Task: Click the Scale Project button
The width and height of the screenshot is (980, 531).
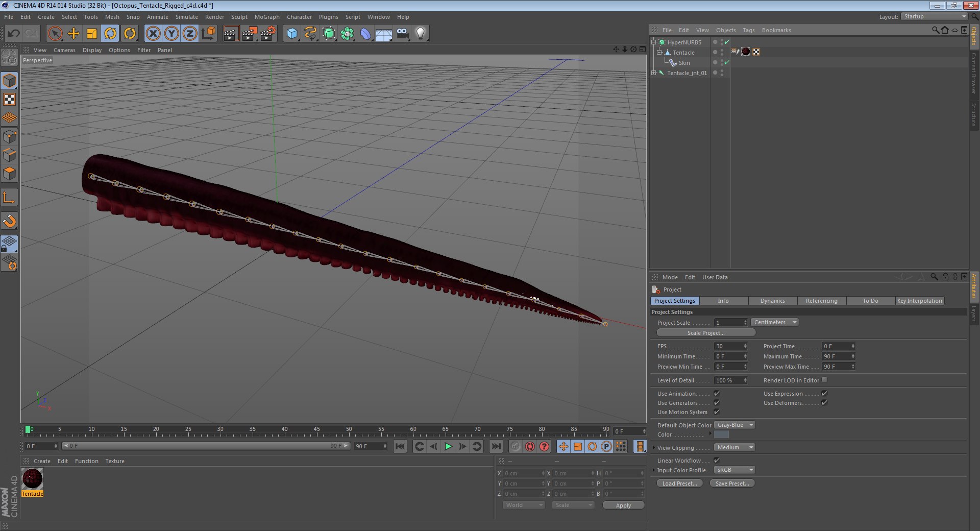Action: [x=706, y=332]
